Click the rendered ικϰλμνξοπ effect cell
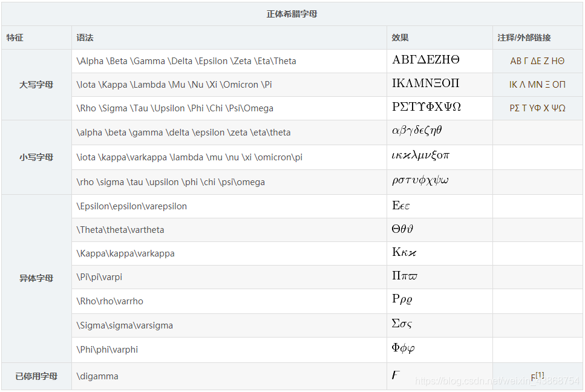Viewport: 585px width, 392px height. [439, 157]
